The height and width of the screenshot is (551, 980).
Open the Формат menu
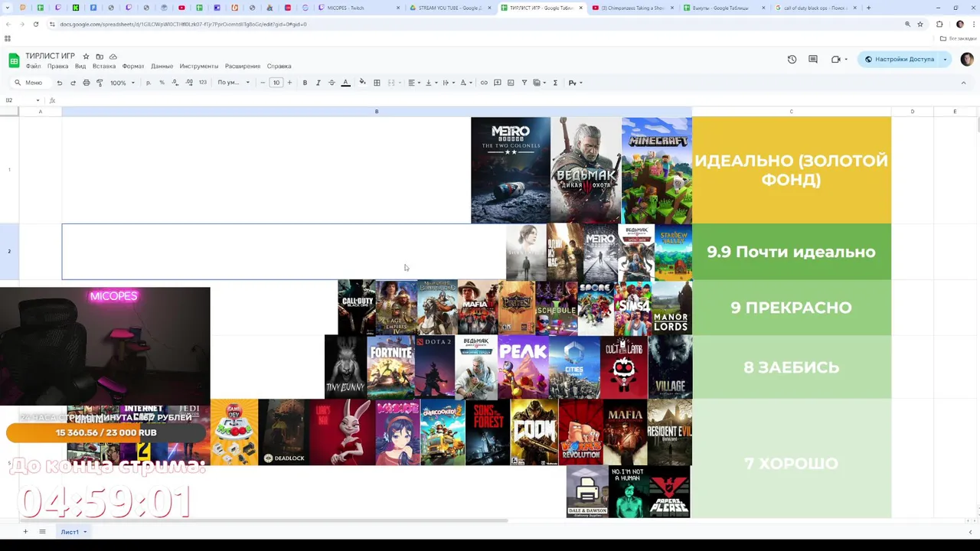point(133,67)
